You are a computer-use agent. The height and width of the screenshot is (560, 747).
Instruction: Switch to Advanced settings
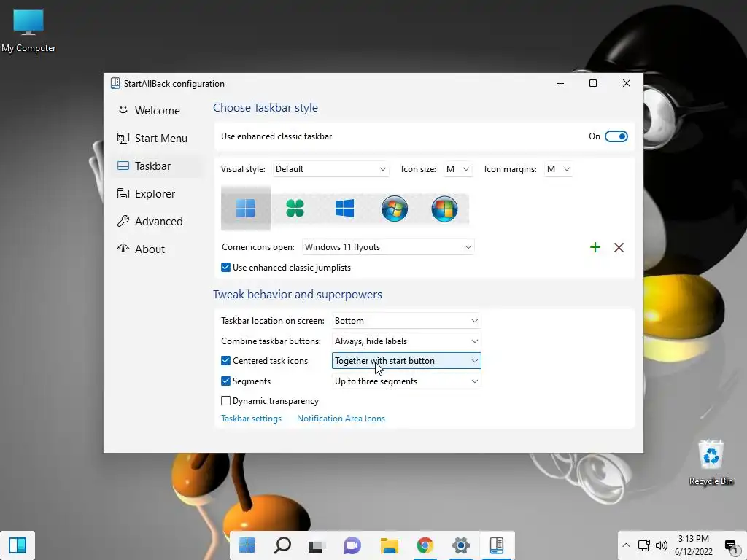coord(157,222)
